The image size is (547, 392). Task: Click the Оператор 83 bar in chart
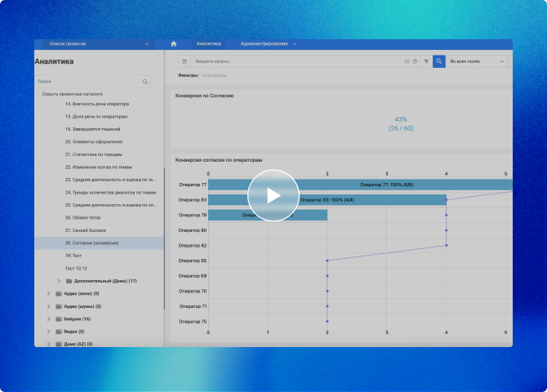[x=327, y=200]
